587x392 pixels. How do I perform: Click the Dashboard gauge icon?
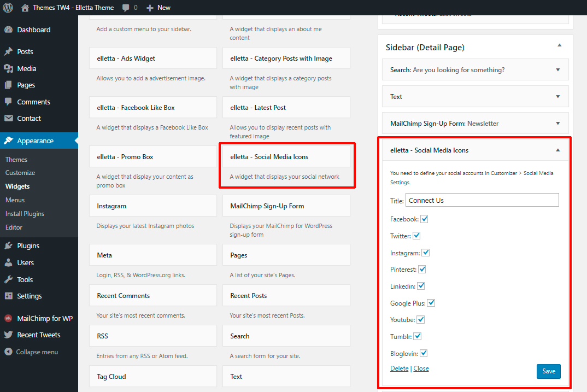(x=9, y=30)
